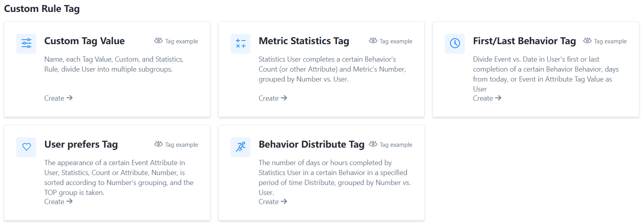Image resolution: width=644 pixels, height=224 pixels.
Task: Create a Behavior Distribute Tag
Action: (x=272, y=202)
